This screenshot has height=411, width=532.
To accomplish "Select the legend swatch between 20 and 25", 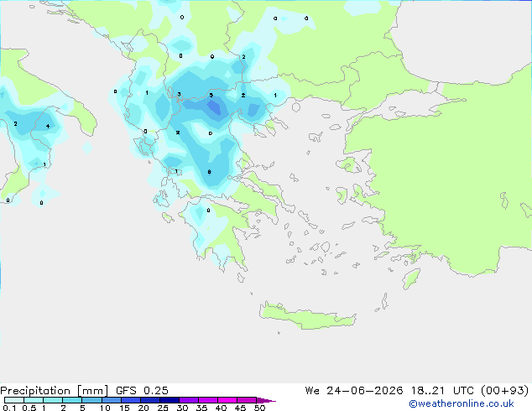I will (150, 400).
